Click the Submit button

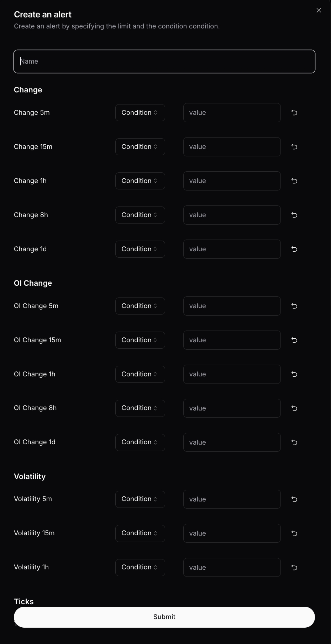click(164, 617)
